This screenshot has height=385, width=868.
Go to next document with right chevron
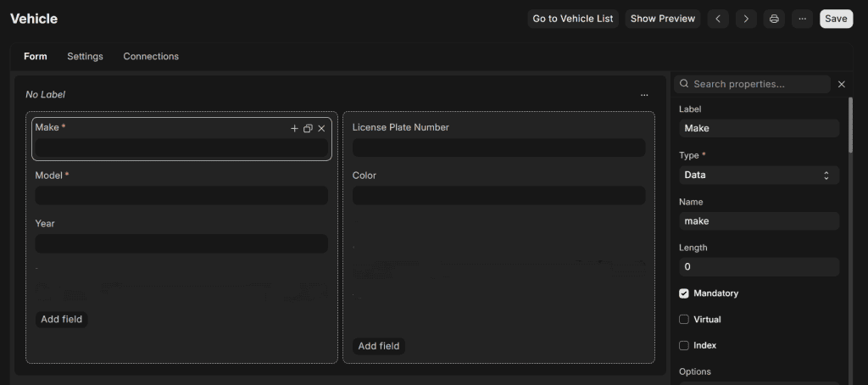click(x=746, y=19)
